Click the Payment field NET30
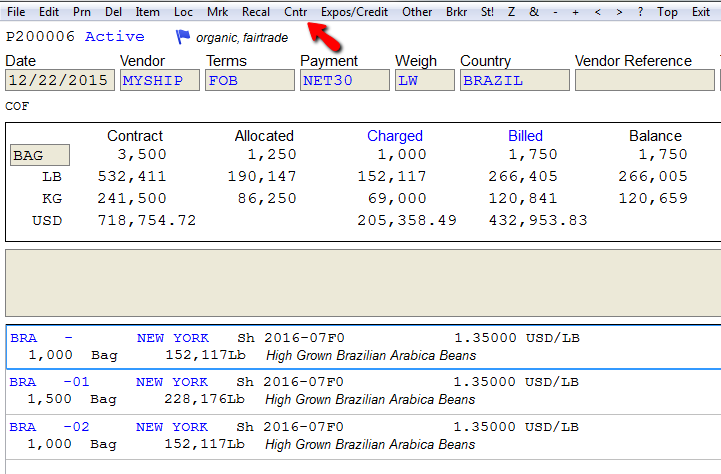Screen dimensions: 721x474 coord(345,80)
